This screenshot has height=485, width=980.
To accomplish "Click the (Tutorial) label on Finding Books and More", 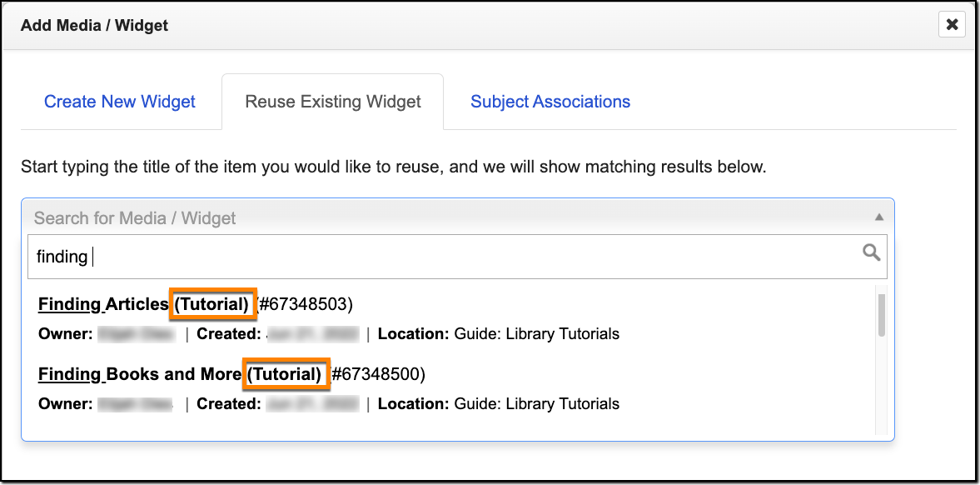I will click(284, 374).
